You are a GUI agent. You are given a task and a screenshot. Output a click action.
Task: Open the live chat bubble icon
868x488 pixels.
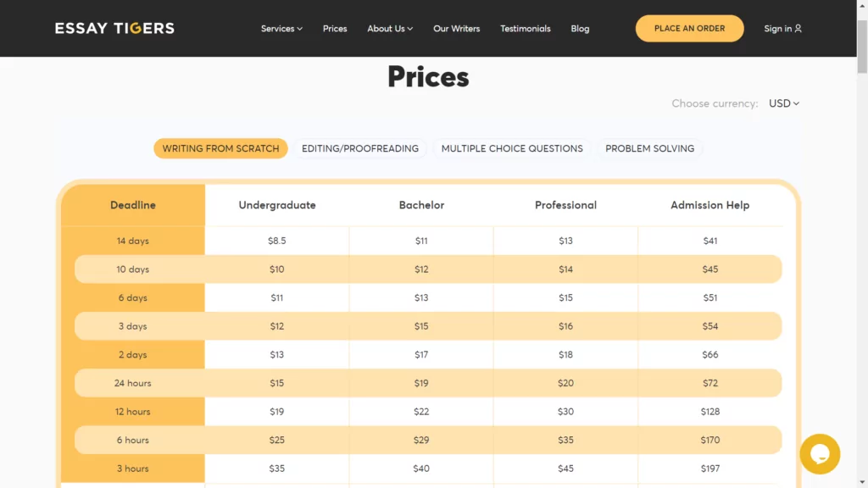click(x=820, y=454)
